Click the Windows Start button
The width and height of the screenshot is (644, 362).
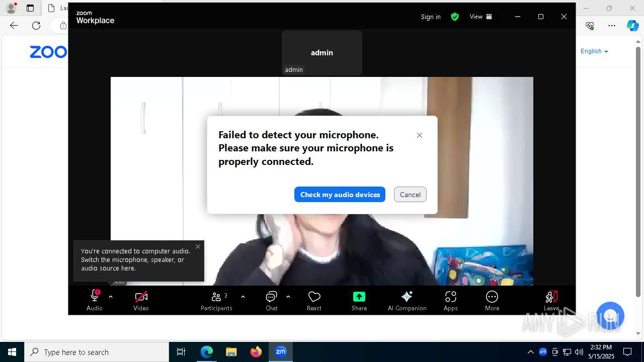point(12,352)
